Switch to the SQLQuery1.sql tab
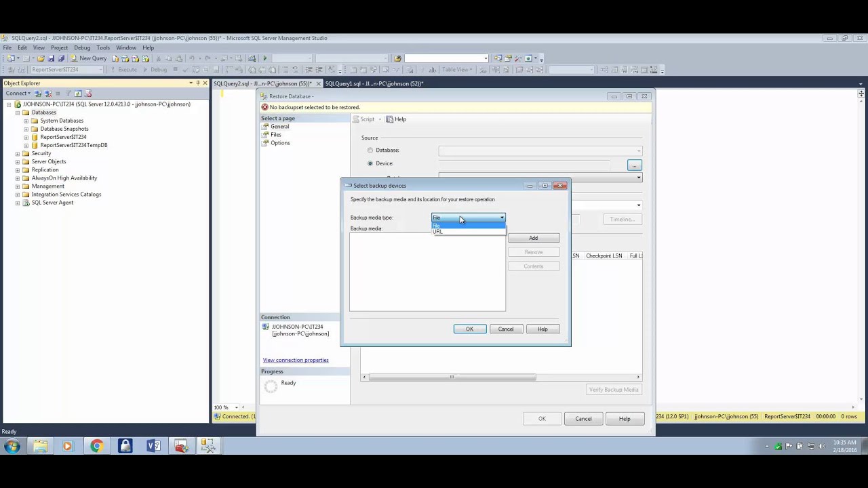Image resolution: width=868 pixels, height=488 pixels. tap(374, 83)
